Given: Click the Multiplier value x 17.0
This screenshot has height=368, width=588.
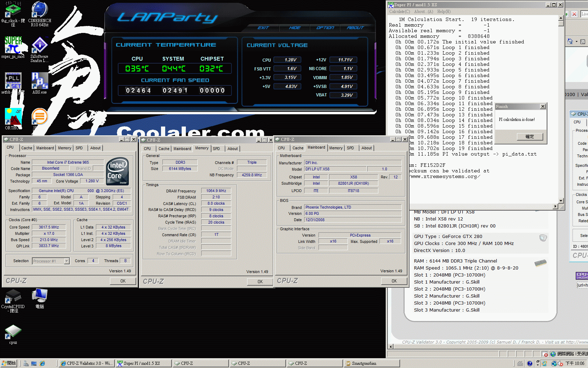Looking at the screenshot, I should [x=49, y=233].
